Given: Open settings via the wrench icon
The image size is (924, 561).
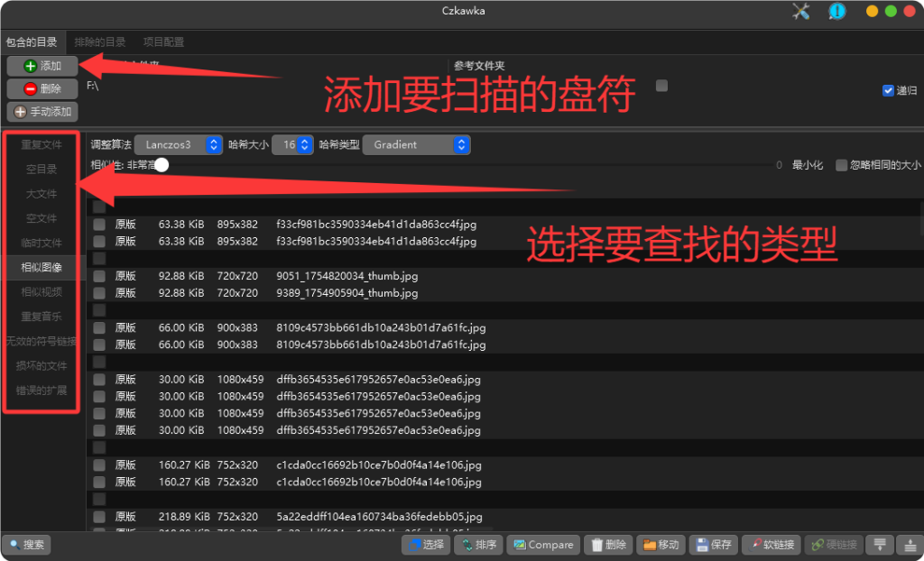Looking at the screenshot, I should point(800,13).
